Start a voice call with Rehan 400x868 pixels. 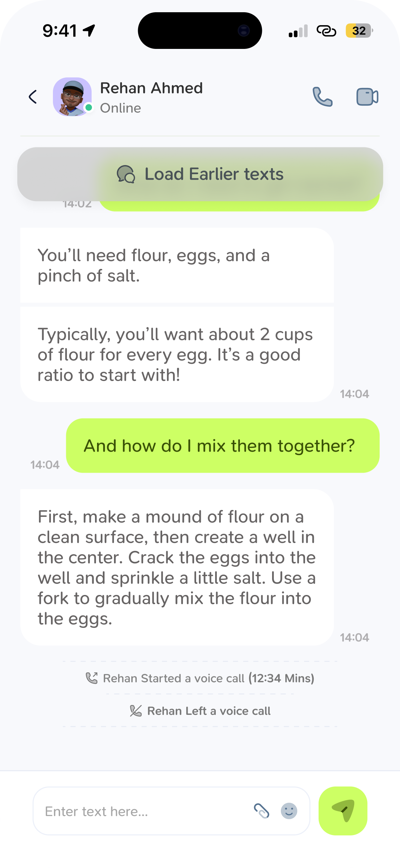(322, 97)
